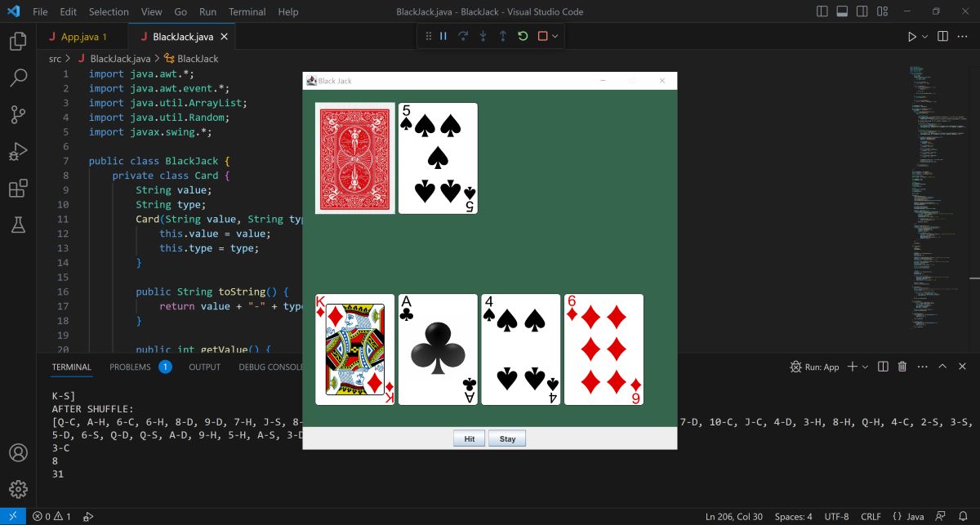Open the Run dropdown arrow in editor title
The width and height of the screenshot is (980, 525).
click(x=925, y=37)
